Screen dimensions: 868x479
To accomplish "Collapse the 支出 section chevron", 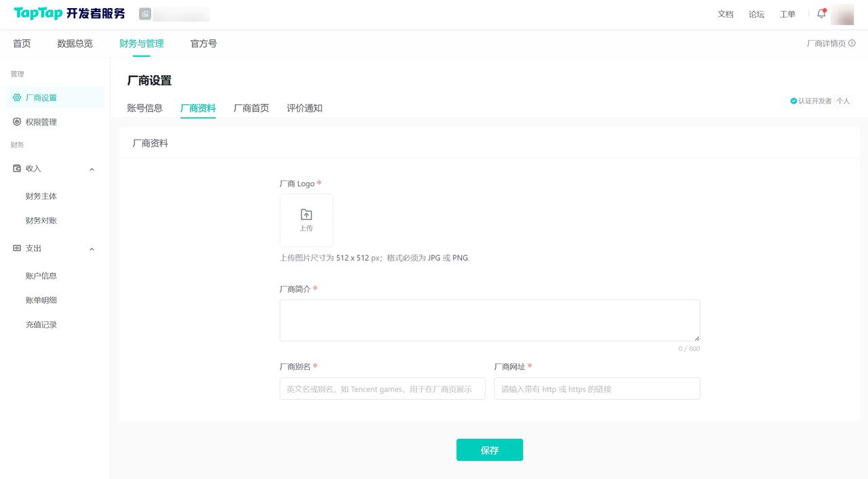I will [x=92, y=249].
